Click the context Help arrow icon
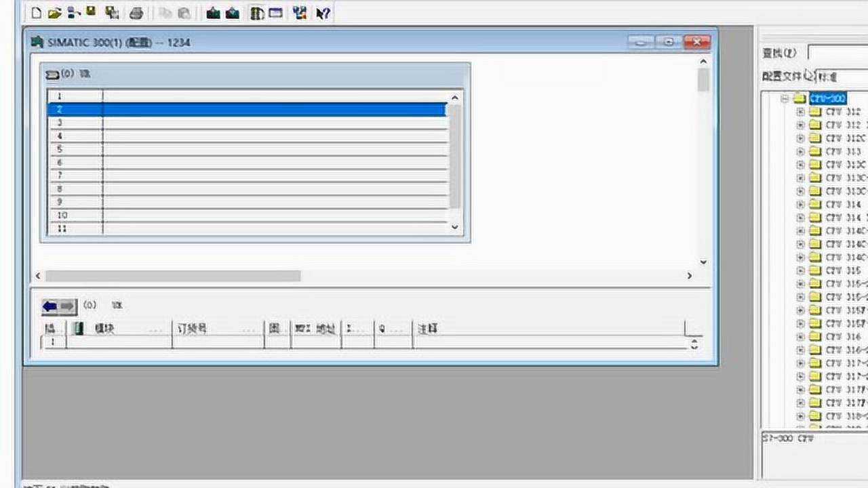868x488 pixels. pyautogui.click(x=323, y=12)
